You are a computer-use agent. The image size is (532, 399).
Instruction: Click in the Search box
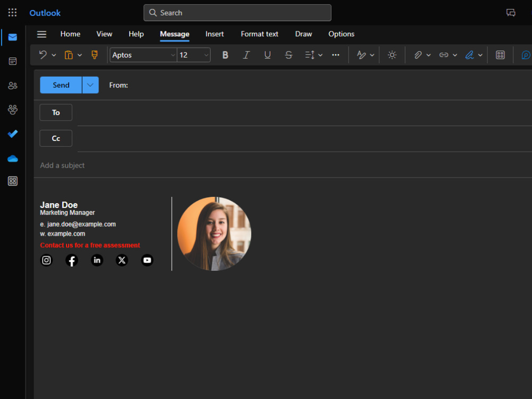tap(237, 13)
